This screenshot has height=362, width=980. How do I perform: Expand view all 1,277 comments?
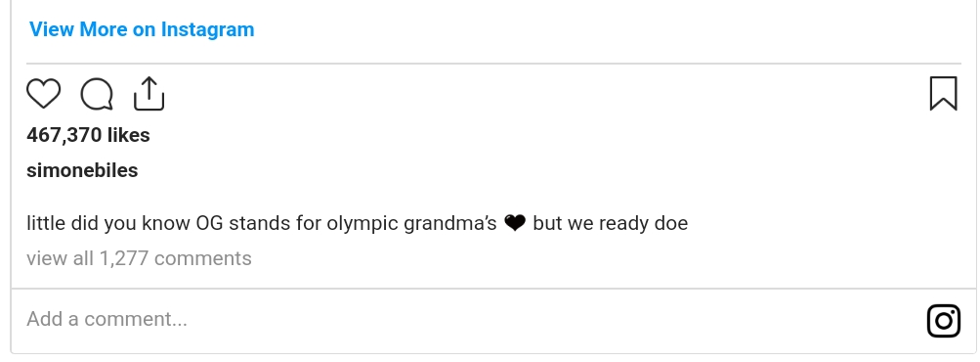[x=139, y=258]
